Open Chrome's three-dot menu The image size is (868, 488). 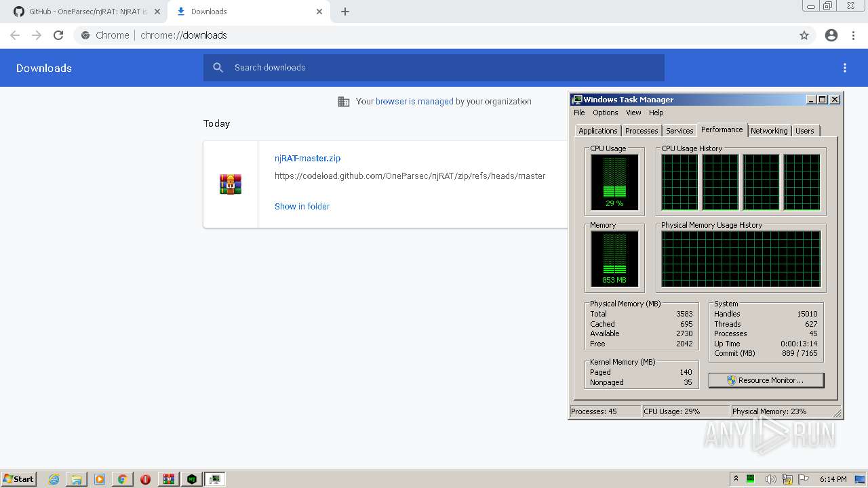[x=853, y=35]
